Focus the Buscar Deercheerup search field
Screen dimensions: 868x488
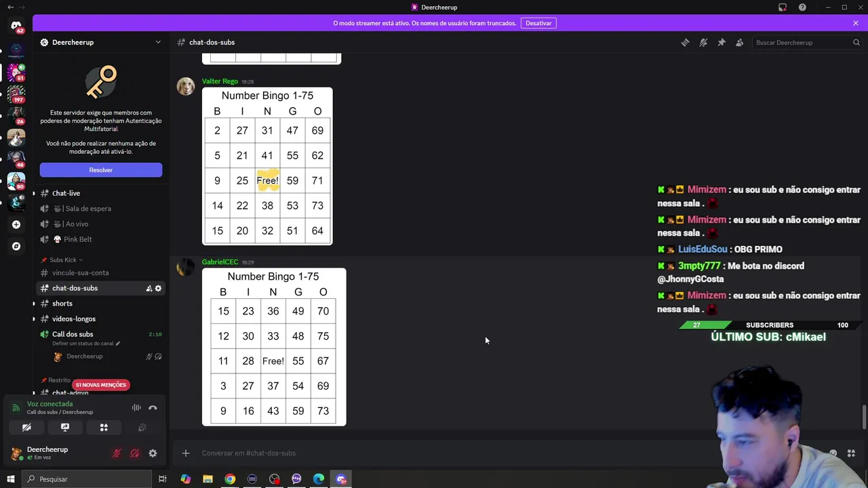coord(807,42)
